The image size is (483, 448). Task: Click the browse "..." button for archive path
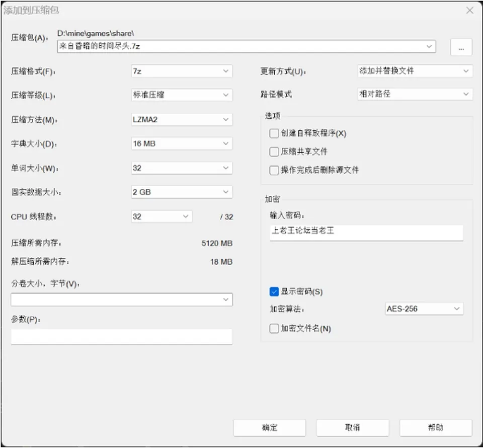pos(461,47)
